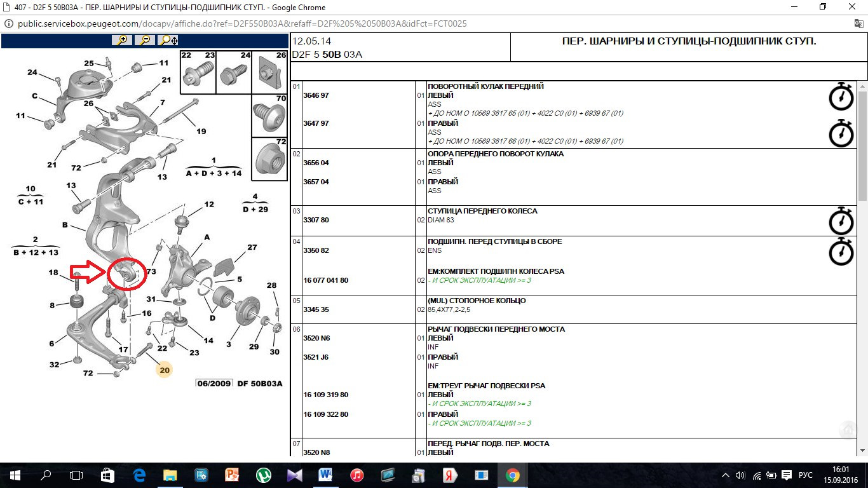Click the ЕМ:ТРЕУГ РЫЧАГ ПОДВЕСКИ PSA text
The width and height of the screenshot is (868, 488).
point(486,386)
